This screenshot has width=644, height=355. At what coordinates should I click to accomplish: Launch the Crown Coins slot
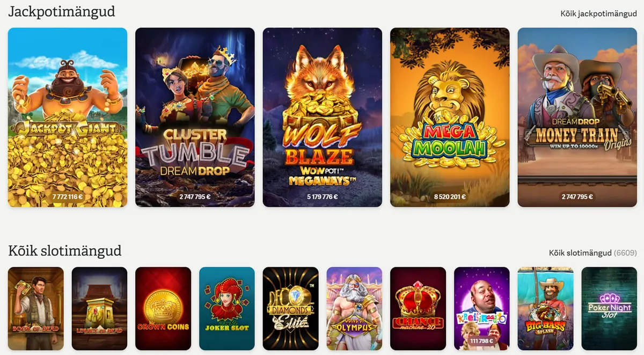click(x=163, y=309)
